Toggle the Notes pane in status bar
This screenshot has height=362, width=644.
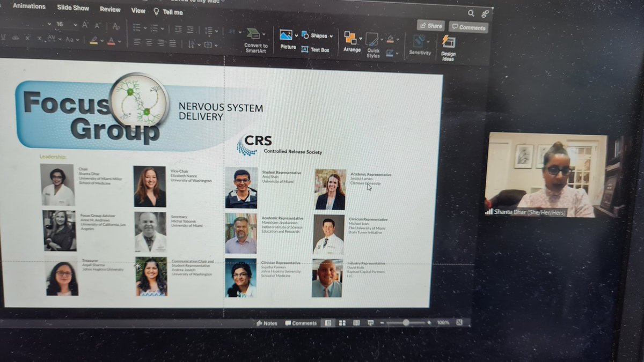coord(267,323)
